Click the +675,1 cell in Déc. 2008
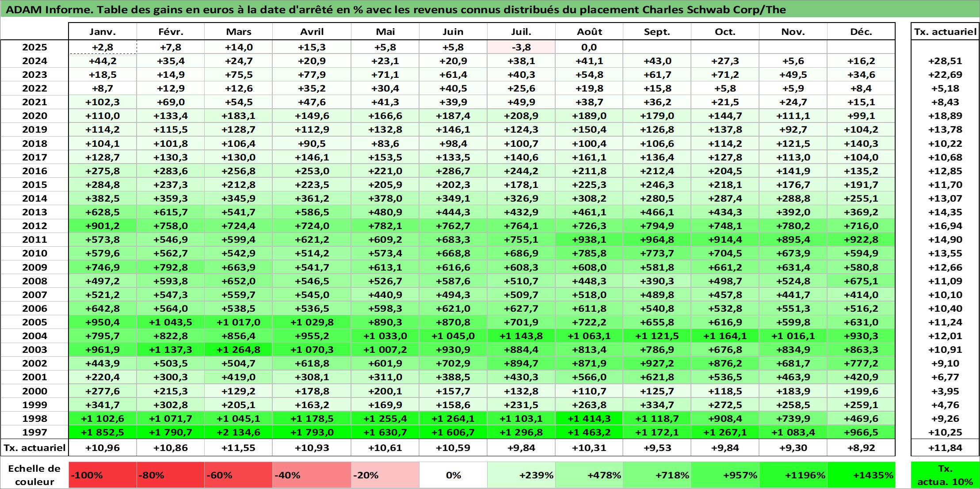Image resolution: width=980 pixels, height=489 pixels. tap(861, 281)
